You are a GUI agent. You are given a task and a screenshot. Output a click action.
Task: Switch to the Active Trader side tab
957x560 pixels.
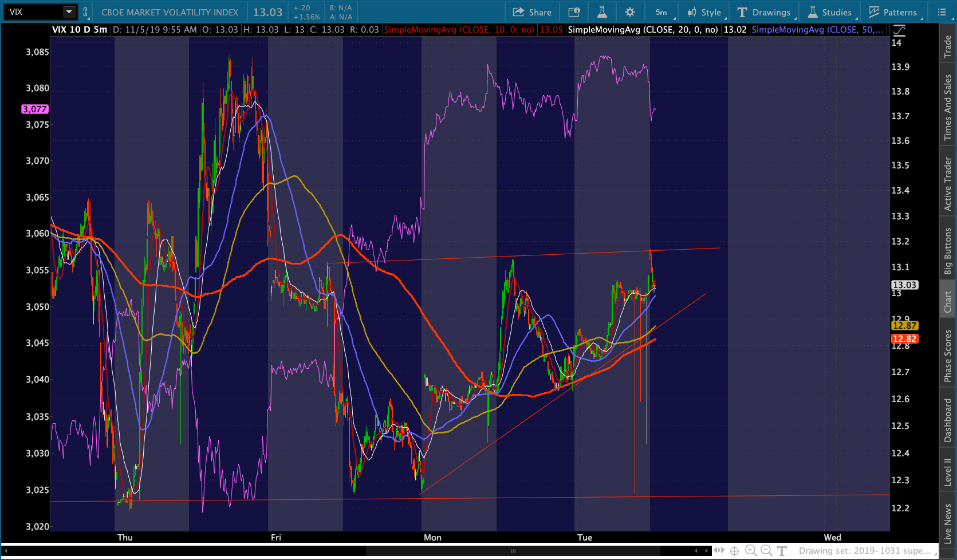pyautogui.click(x=948, y=184)
